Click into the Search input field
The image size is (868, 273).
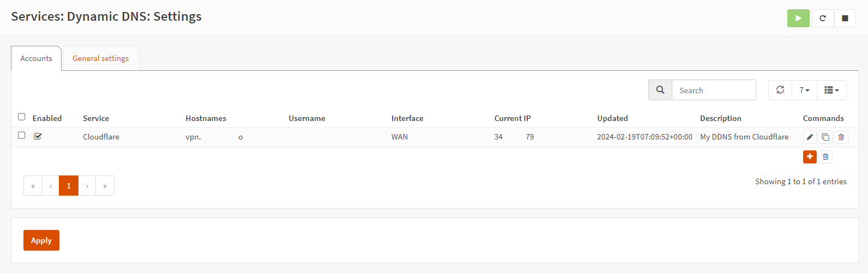click(x=713, y=90)
